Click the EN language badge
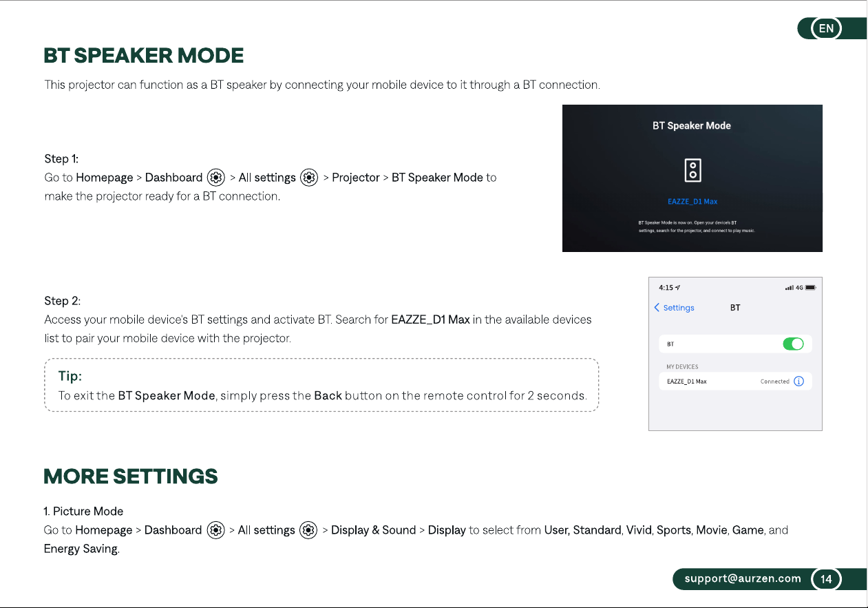 (x=826, y=28)
